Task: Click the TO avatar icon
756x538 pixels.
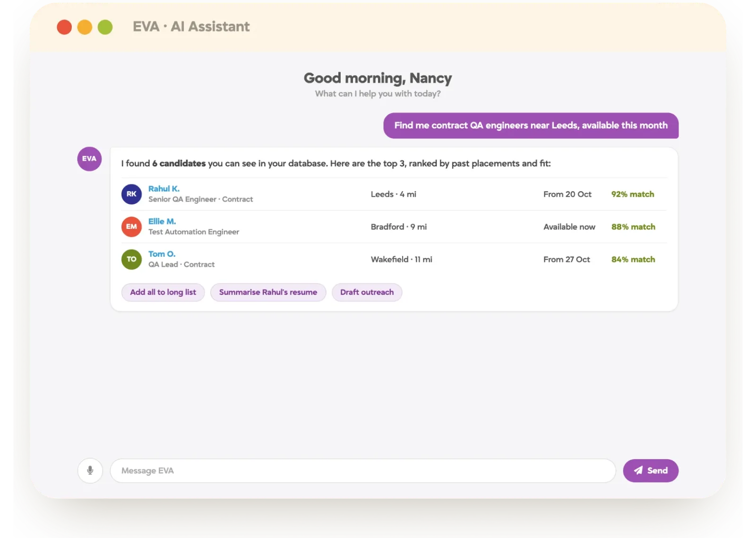Action: (x=131, y=259)
